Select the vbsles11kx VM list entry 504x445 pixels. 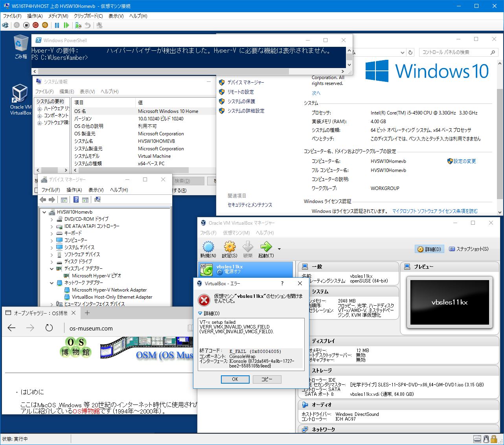(x=246, y=269)
